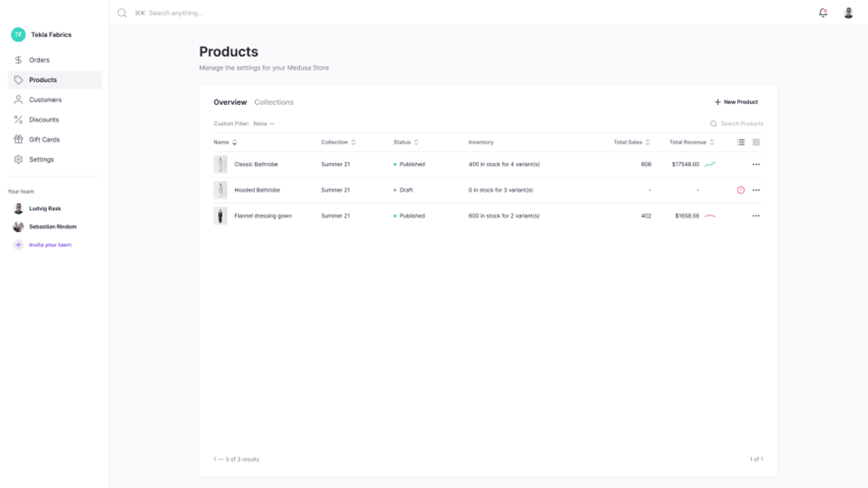Click the Products tag icon

coord(18,80)
